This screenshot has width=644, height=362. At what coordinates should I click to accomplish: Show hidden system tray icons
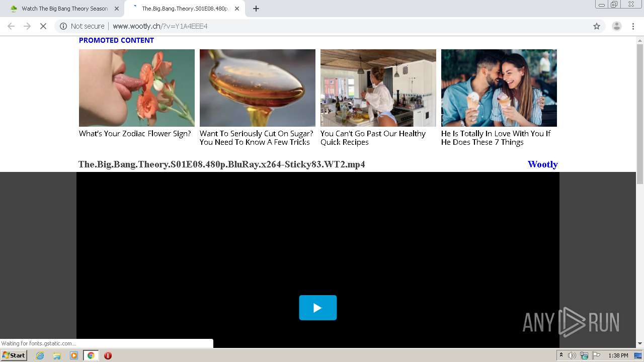[x=561, y=355]
